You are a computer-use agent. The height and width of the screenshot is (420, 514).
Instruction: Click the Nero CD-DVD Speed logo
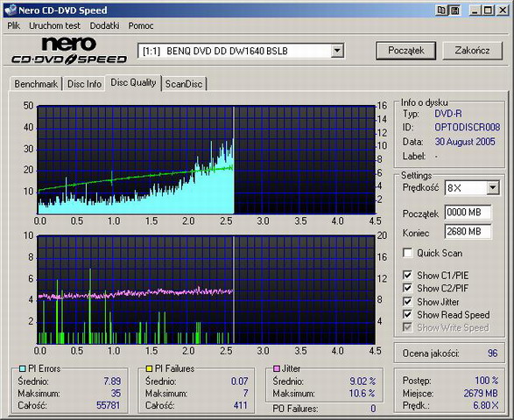click(69, 50)
